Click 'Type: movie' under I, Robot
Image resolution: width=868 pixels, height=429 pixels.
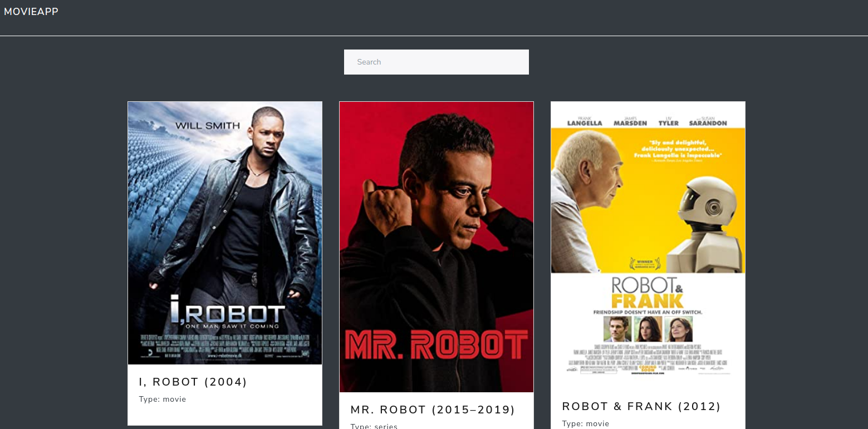pyautogui.click(x=163, y=400)
